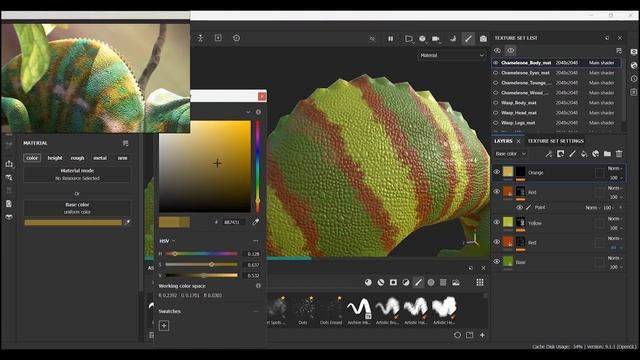The height and width of the screenshot is (360, 640).
Task: Select the Archive Ink brush preset
Action: 359,311
